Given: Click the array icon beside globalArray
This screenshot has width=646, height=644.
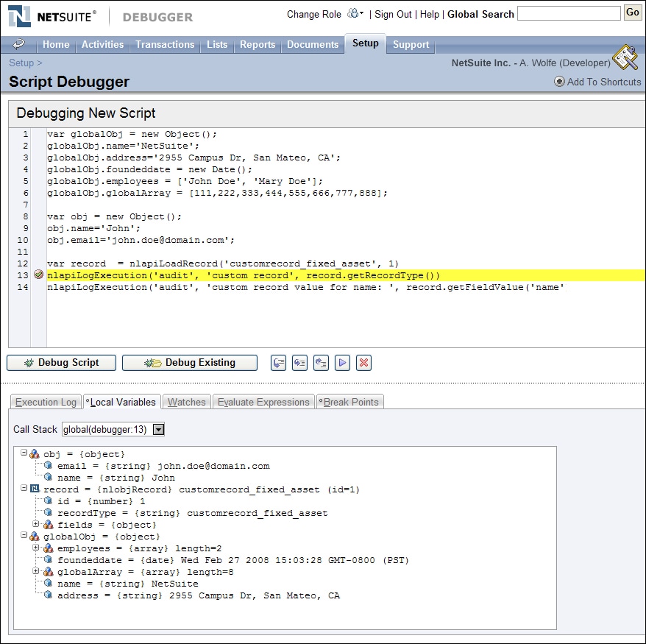Looking at the screenshot, I should point(49,571).
